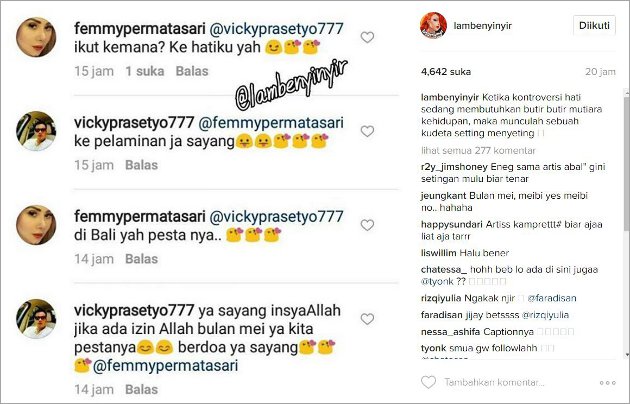Open the @faradisan mention link
The width and height of the screenshot is (630, 404).
pyautogui.click(x=552, y=298)
